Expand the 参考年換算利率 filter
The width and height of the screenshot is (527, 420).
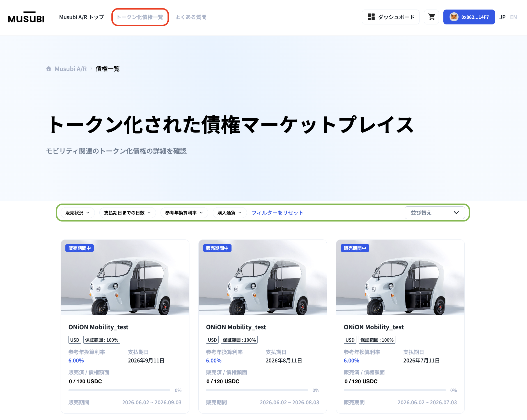tap(184, 213)
